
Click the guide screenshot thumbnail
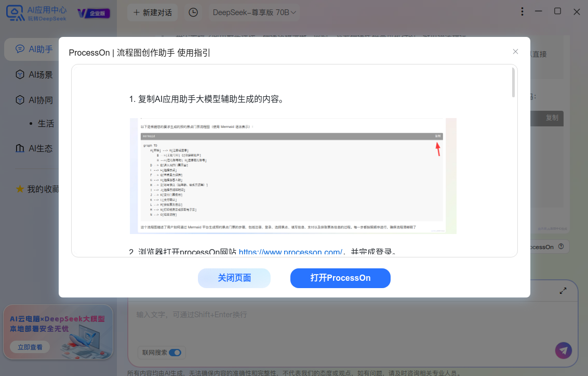pyautogui.click(x=293, y=176)
